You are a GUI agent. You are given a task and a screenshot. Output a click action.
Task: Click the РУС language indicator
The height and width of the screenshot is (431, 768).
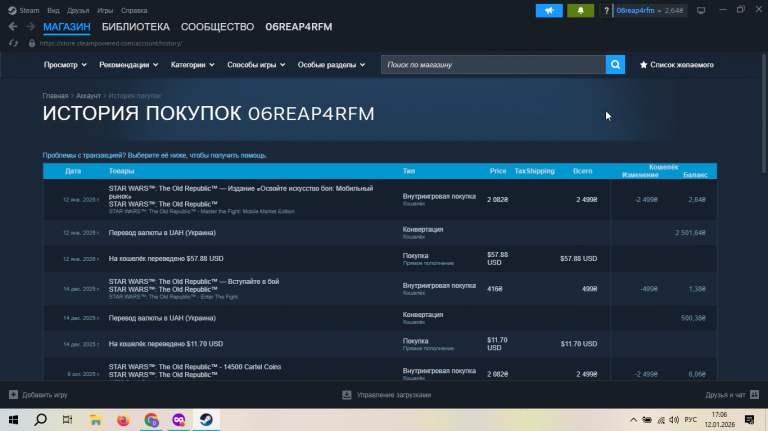pyautogui.click(x=691, y=420)
